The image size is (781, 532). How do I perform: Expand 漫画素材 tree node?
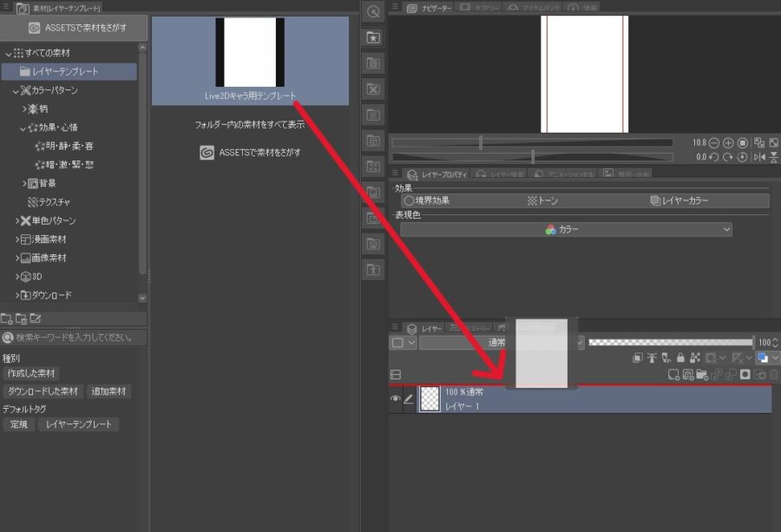point(17,240)
